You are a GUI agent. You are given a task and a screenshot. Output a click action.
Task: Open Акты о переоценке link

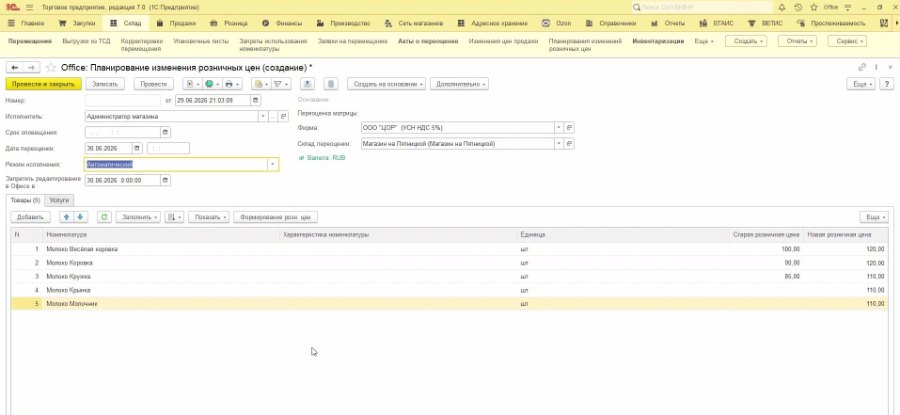click(428, 41)
